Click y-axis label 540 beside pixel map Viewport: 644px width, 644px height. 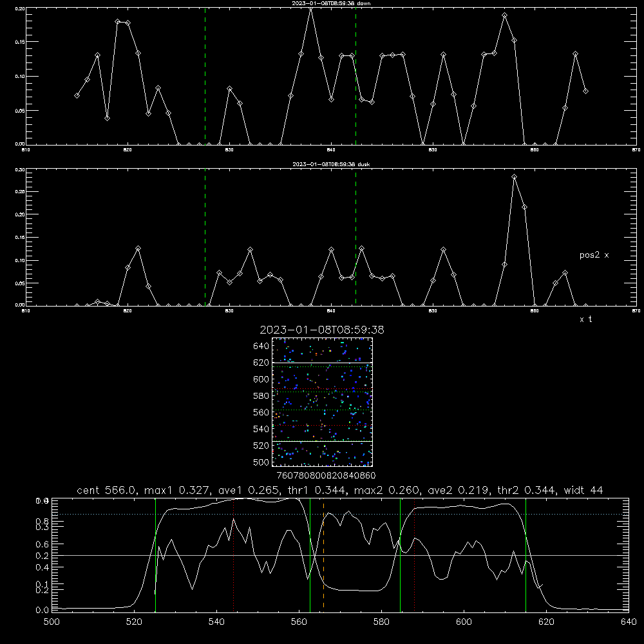261,429
